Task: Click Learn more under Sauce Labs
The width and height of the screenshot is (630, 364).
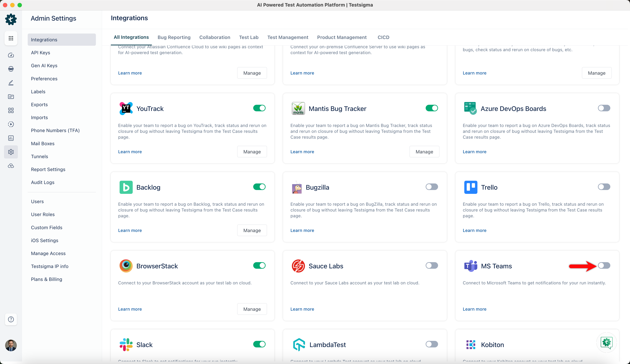Action: click(302, 309)
